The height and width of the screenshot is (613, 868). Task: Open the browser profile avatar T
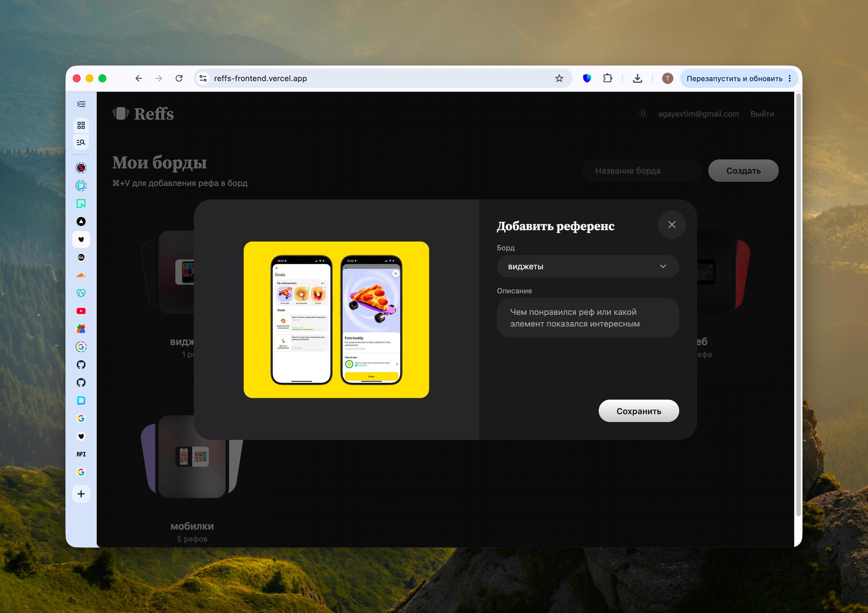668,78
